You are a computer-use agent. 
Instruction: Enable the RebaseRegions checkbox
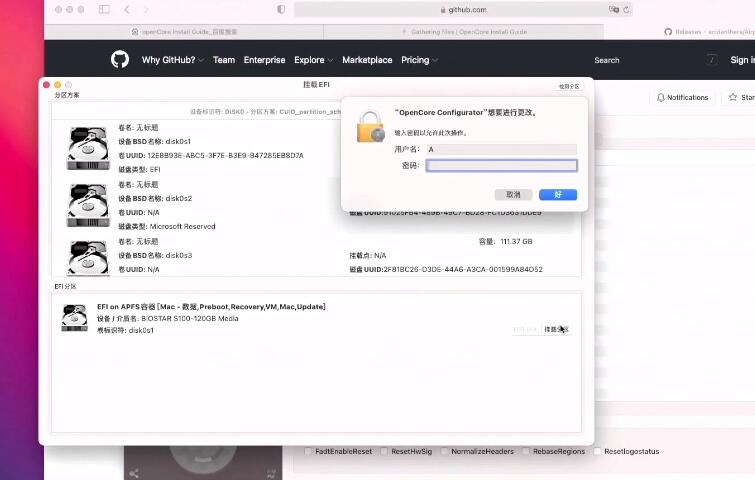coord(526,451)
